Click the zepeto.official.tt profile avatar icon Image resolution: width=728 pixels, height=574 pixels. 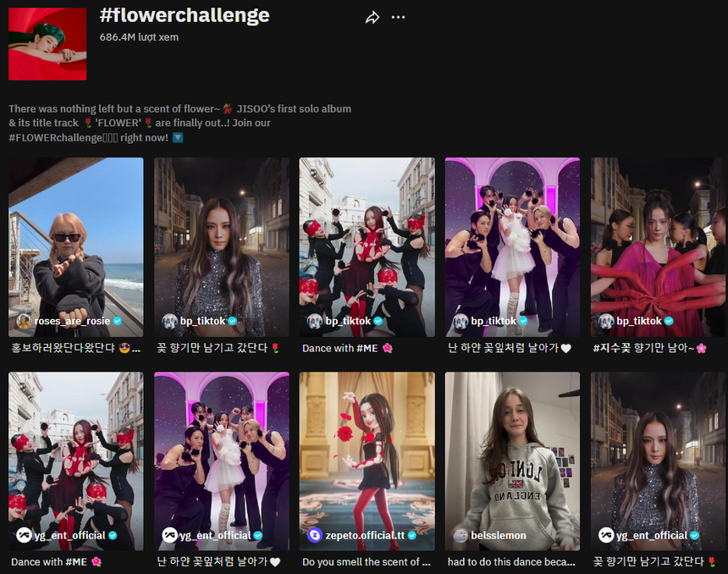click(x=315, y=535)
